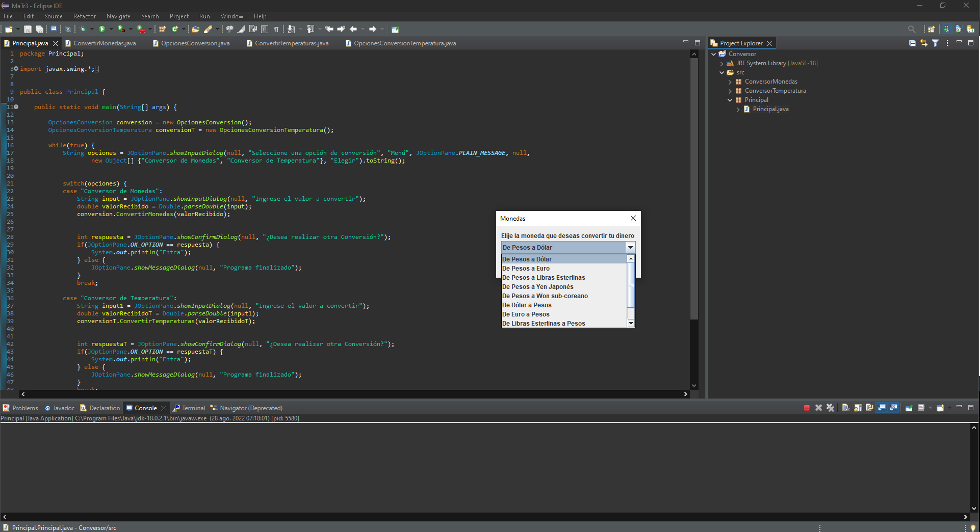The height and width of the screenshot is (532, 980).
Task: Open the Run button dropdown arrow
Action: pos(111,30)
